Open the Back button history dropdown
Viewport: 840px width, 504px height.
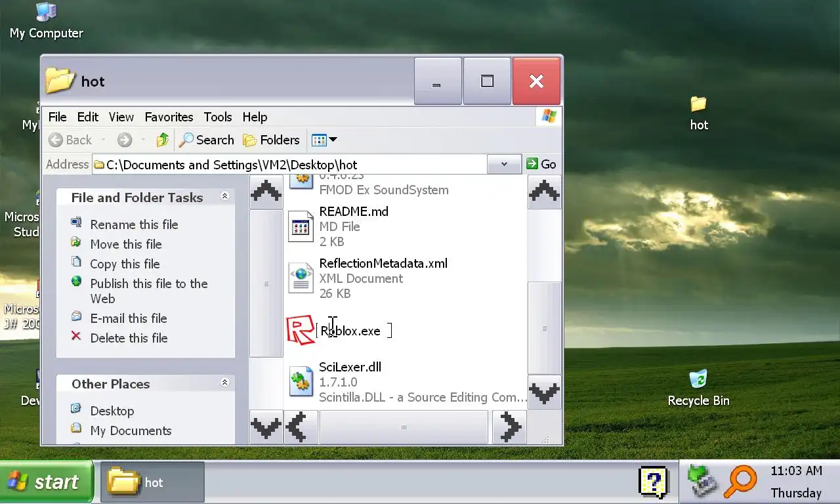(x=103, y=140)
